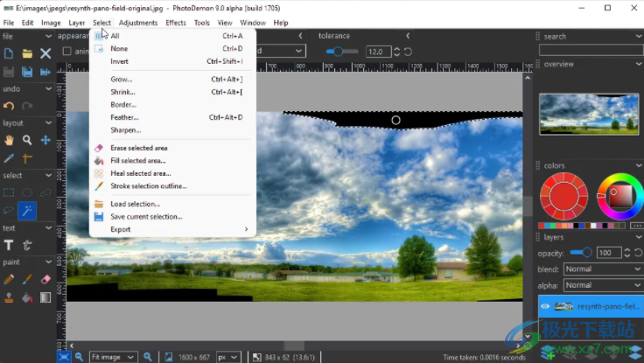Image resolution: width=644 pixels, height=363 pixels.
Task: Select the Paintbrush tool
Action: coord(27,280)
